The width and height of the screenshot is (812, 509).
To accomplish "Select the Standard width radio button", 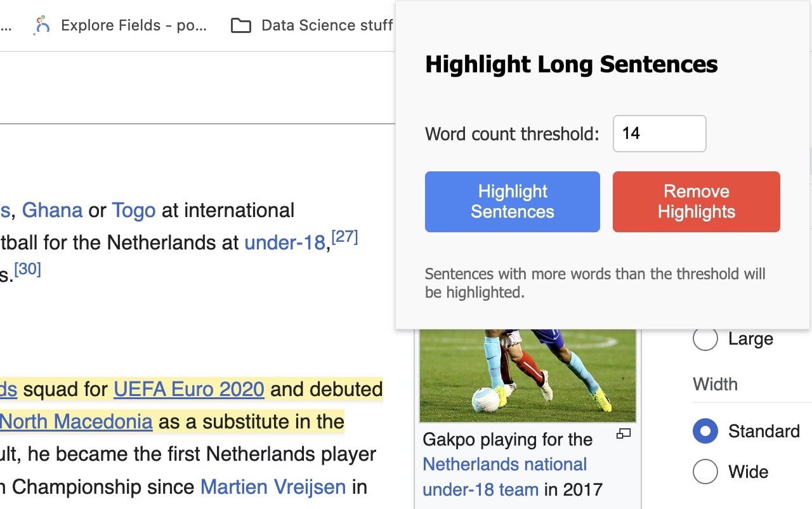I will click(705, 432).
